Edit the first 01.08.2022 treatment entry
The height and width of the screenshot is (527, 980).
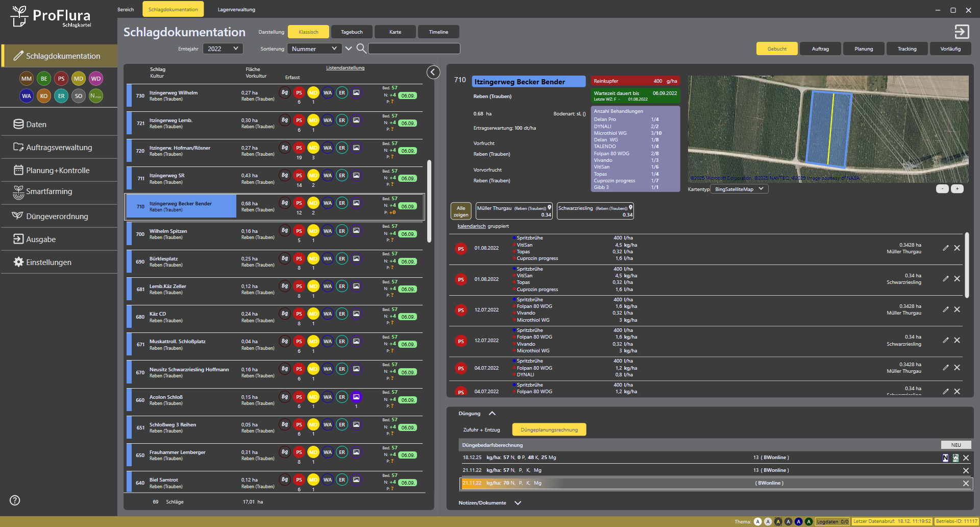tap(945, 248)
